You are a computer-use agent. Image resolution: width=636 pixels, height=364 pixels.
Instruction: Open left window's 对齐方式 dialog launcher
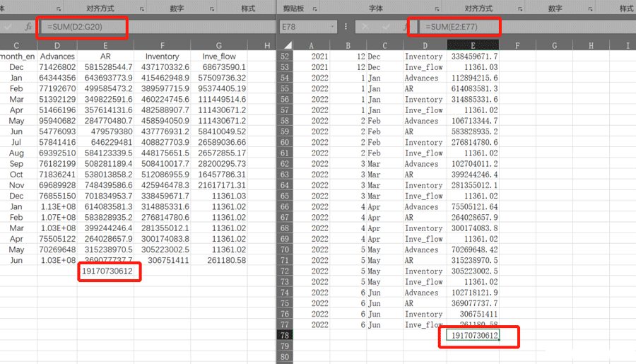coord(141,9)
